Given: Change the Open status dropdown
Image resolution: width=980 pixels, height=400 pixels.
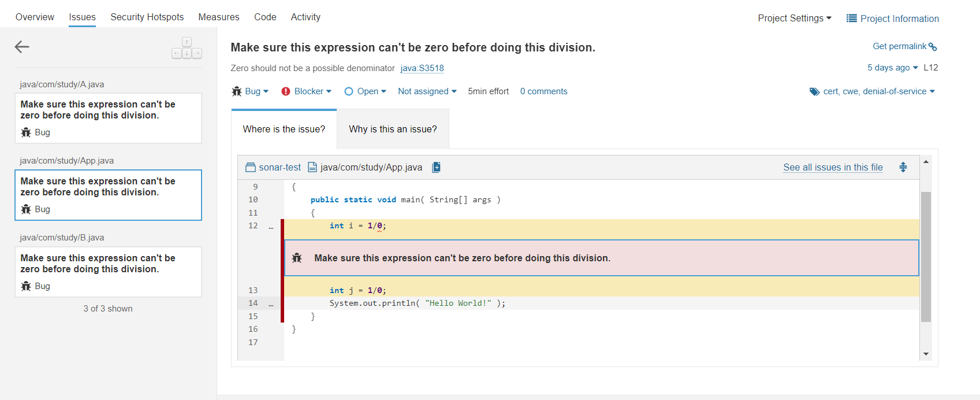Looking at the screenshot, I should (x=366, y=91).
